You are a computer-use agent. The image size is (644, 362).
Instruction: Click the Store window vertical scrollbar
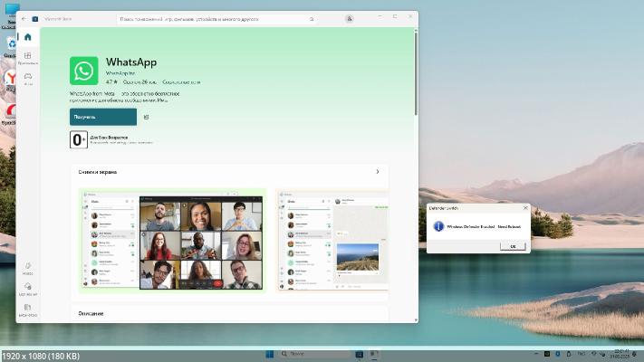(416, 72)
